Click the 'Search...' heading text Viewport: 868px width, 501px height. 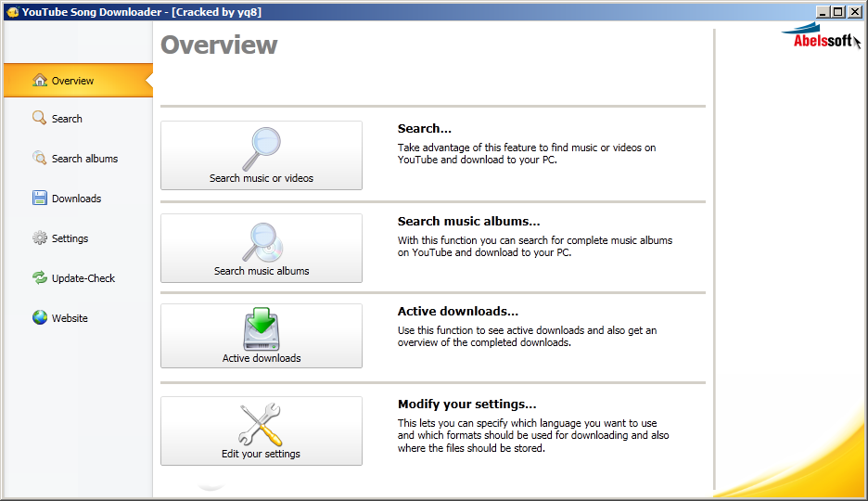click(x=425, y=128)
